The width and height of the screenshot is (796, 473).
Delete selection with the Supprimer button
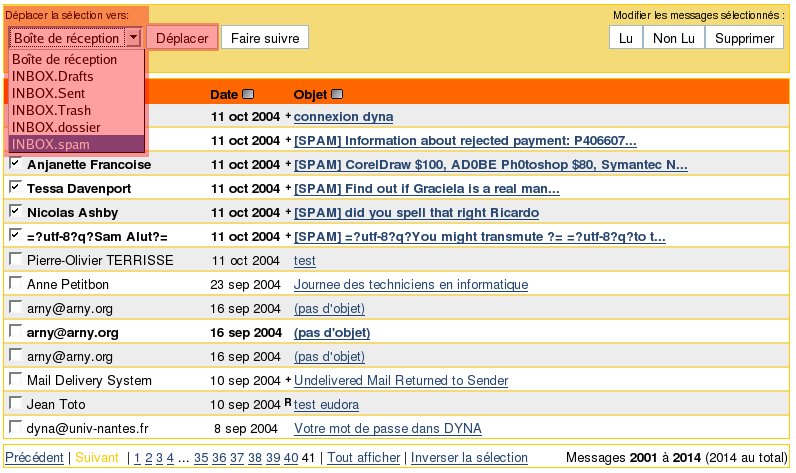point(744,38)
